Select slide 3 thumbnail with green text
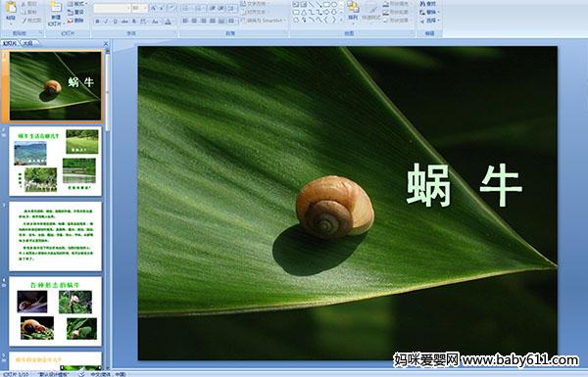Viewport: 588px width, 377px height. coord(55,236)
